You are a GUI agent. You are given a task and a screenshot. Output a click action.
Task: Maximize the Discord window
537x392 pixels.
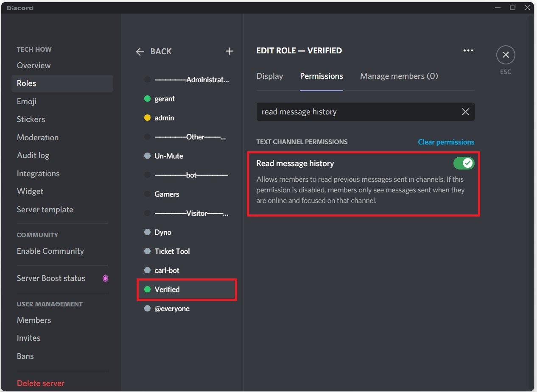coord(512,7)
